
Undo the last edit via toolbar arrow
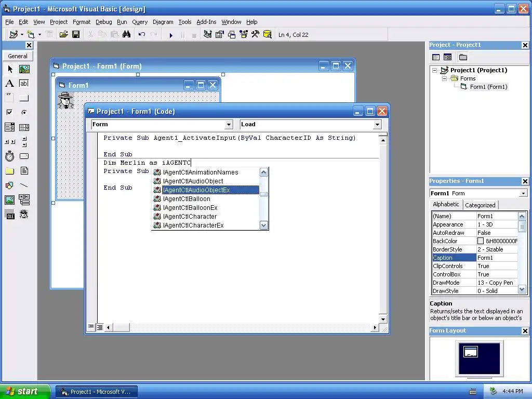point(142,35)
